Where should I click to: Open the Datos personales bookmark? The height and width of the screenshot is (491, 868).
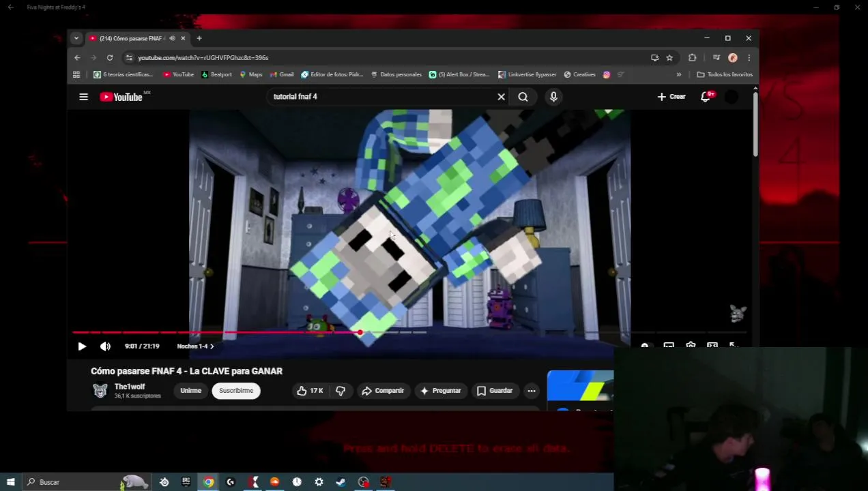coord(396,74)
